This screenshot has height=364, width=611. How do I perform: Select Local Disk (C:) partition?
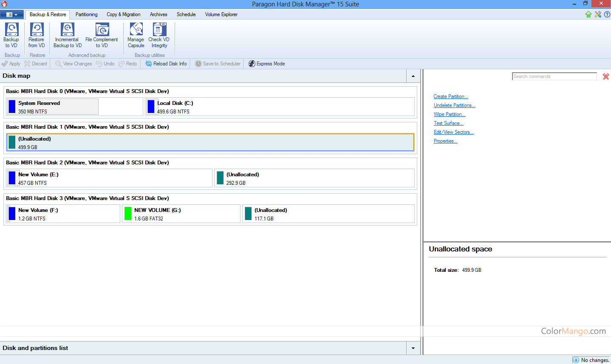click(280, 107)
